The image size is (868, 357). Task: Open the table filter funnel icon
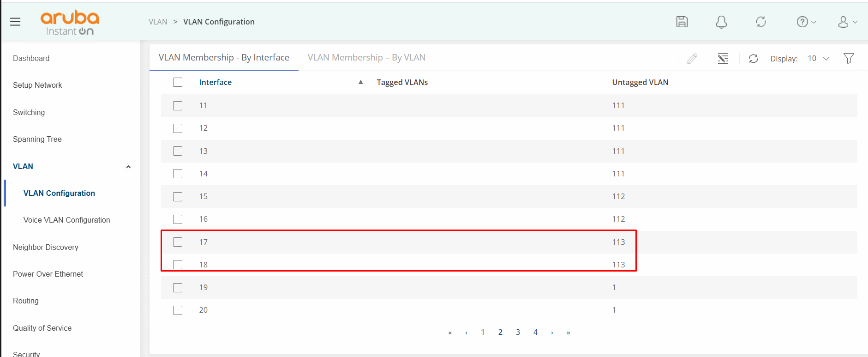click(848, 58)
